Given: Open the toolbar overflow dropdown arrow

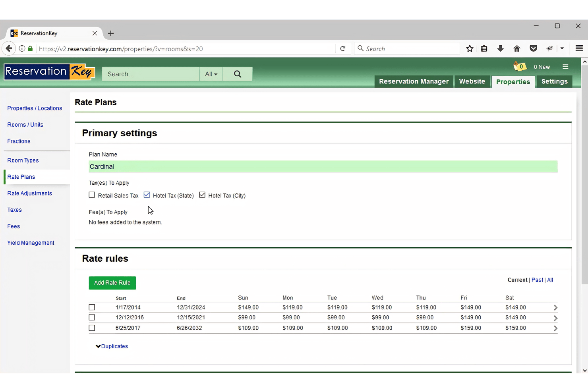Looking at the screenshot, I should (x=562, y=48).
